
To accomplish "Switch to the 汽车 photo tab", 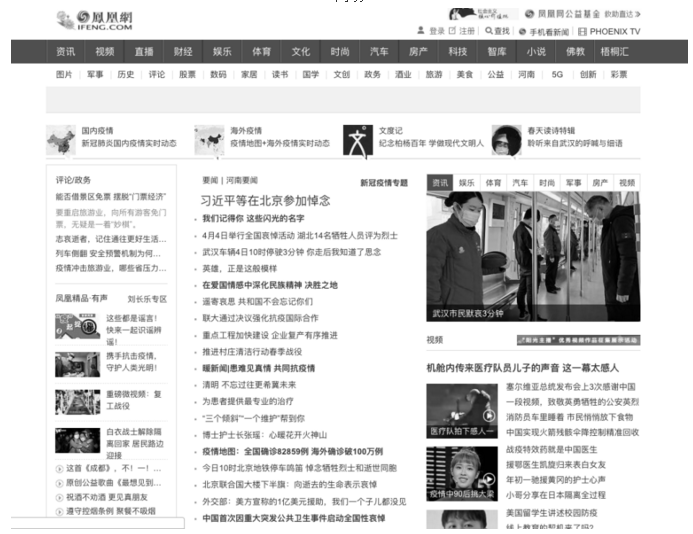I will tap(520, 183).
